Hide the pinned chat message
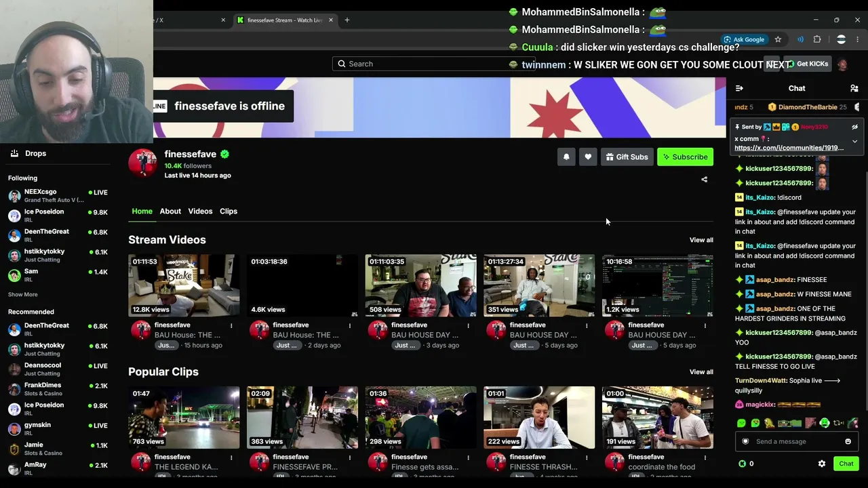 (854, 127)
